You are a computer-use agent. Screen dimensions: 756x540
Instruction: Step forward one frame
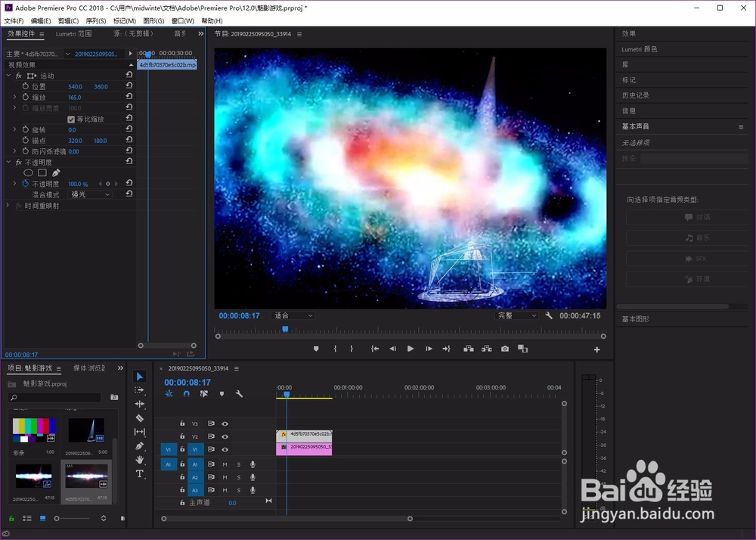(x=429, y=349)
